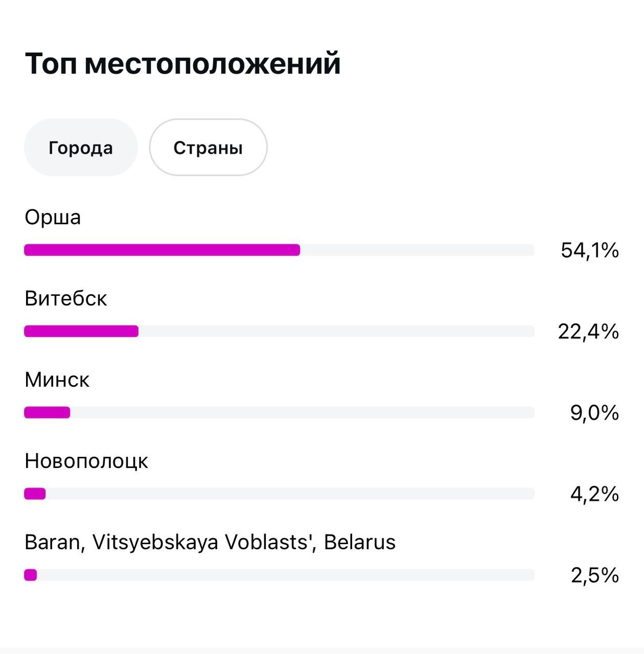Screen dimensions: 644x654
Task: Click the 9,0% percentage value
Action: tap(594, 413)
